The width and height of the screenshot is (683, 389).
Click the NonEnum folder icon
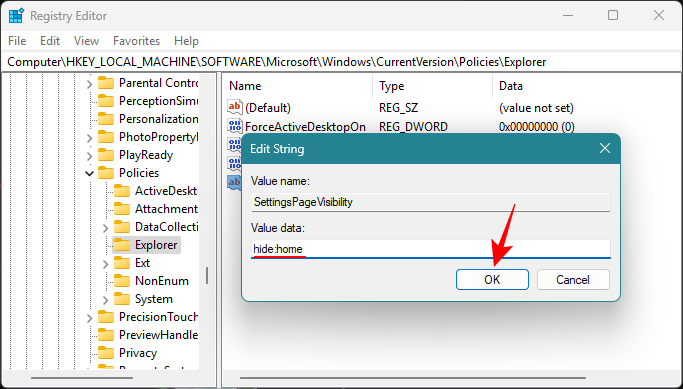(x=122, y=281)
